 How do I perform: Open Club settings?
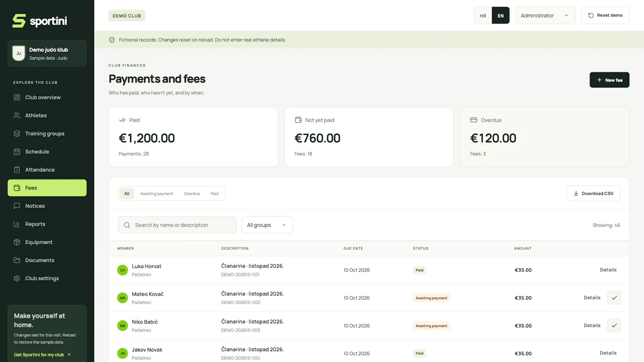pos(47,278)
